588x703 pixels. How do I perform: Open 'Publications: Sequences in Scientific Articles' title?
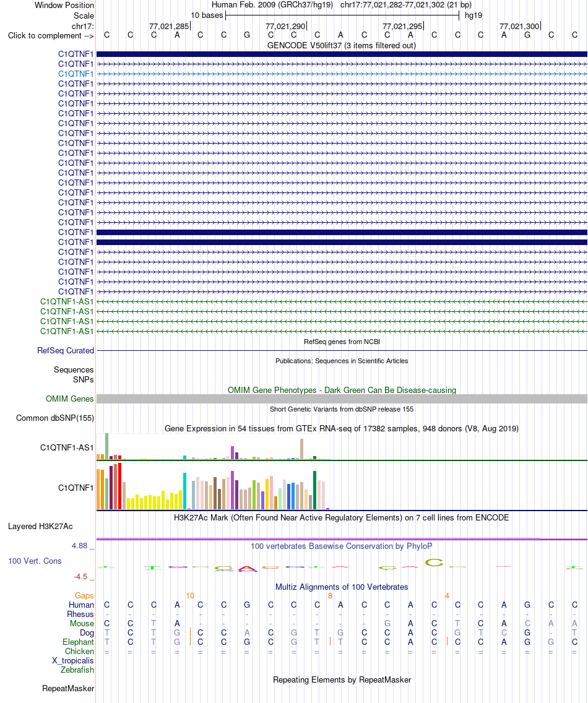coord(342,361)
